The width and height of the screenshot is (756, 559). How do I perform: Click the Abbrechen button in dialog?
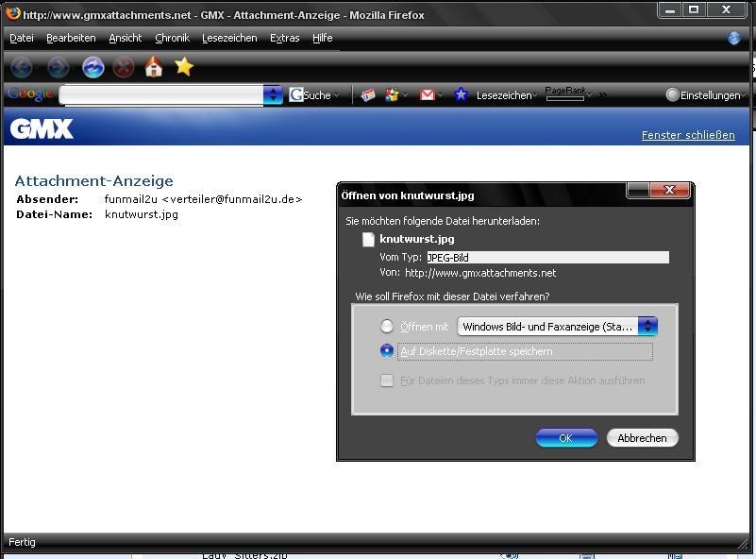click(x=642, y=438)
